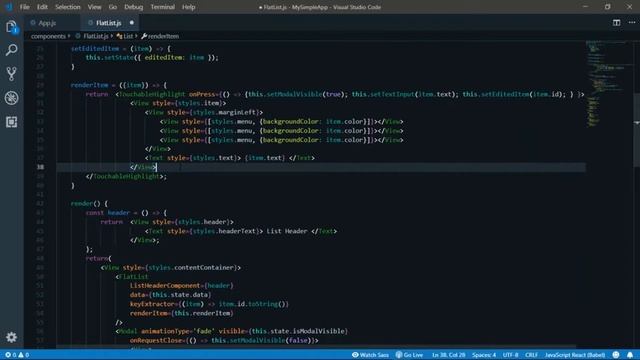Viewport: 640px width, 360px height.
Task: Select the FlatList.js tab
Action: [109, 23]
